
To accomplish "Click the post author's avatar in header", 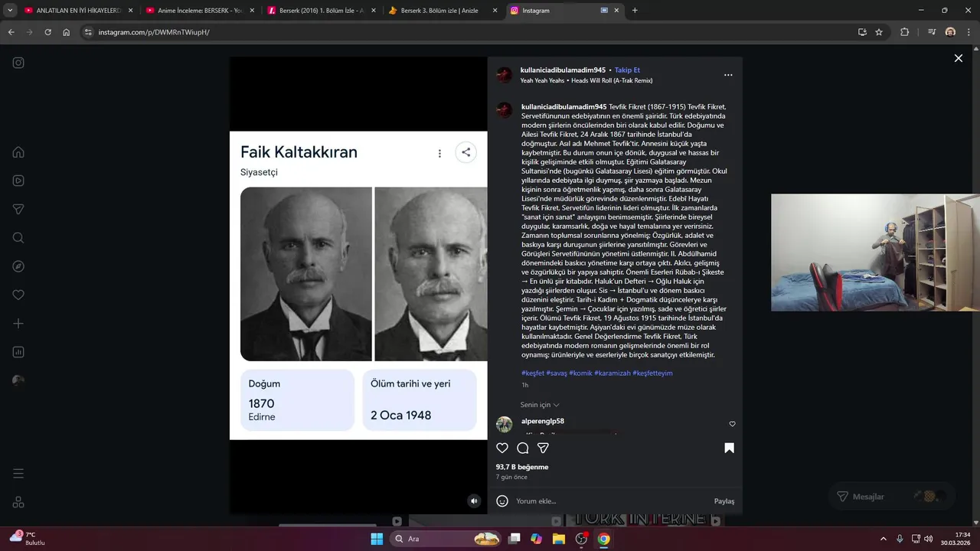I will pyautogui.click(x=504, y=75).
